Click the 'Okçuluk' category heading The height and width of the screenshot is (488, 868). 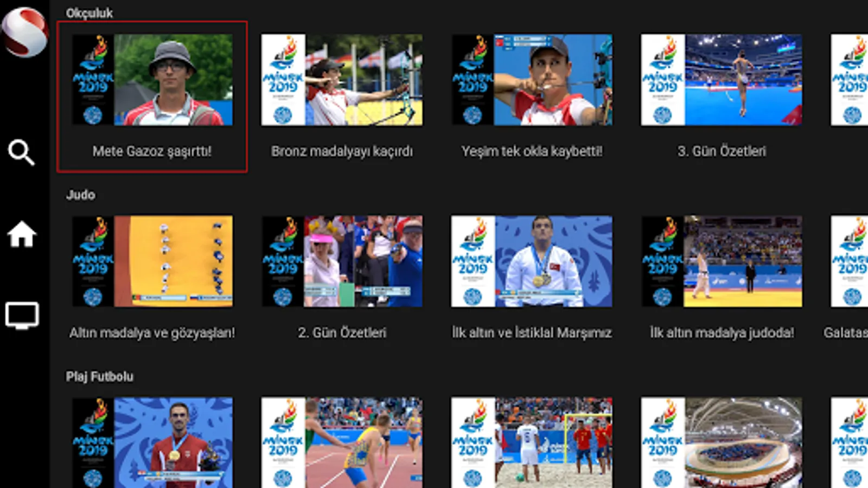[x=90, y=13]
